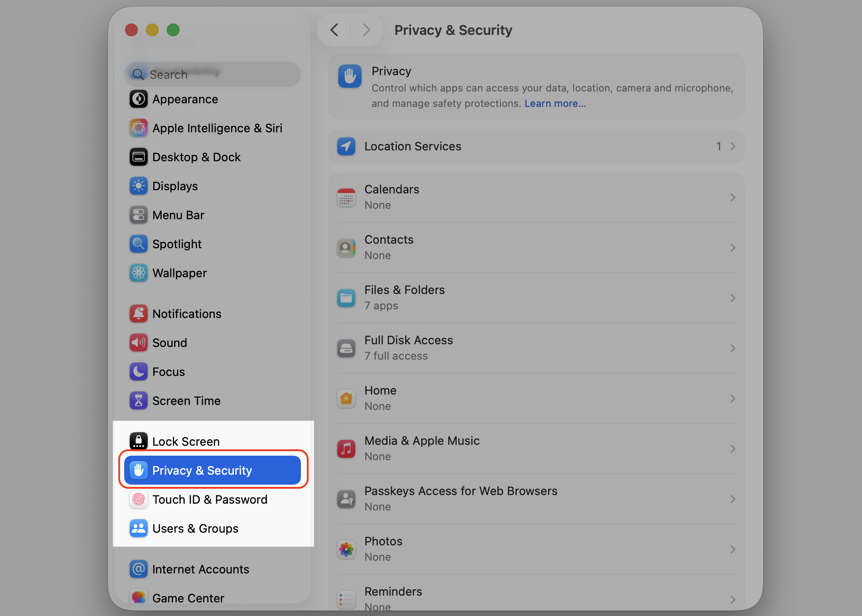Open the Files & Folders icon
Viewport: 862px width, 616px height.
pos(346,298)
